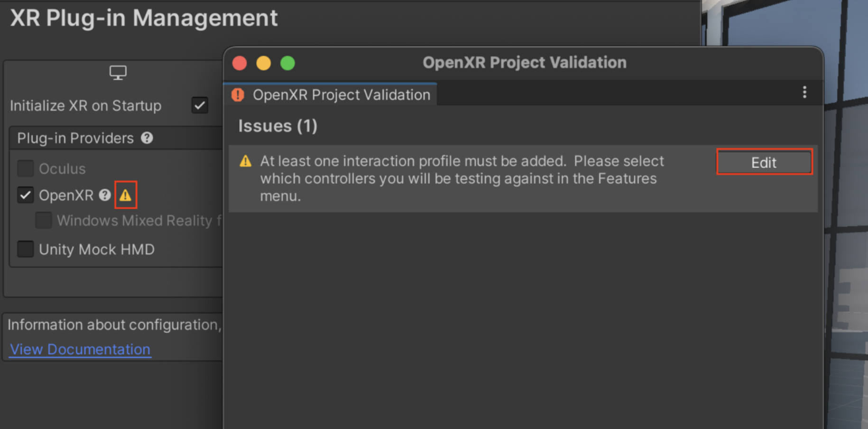The image size is (868, 429).
Task: Toggle Initialize XR on Startup checkbox
Action: pyautogui.click(x=200, y=105)
